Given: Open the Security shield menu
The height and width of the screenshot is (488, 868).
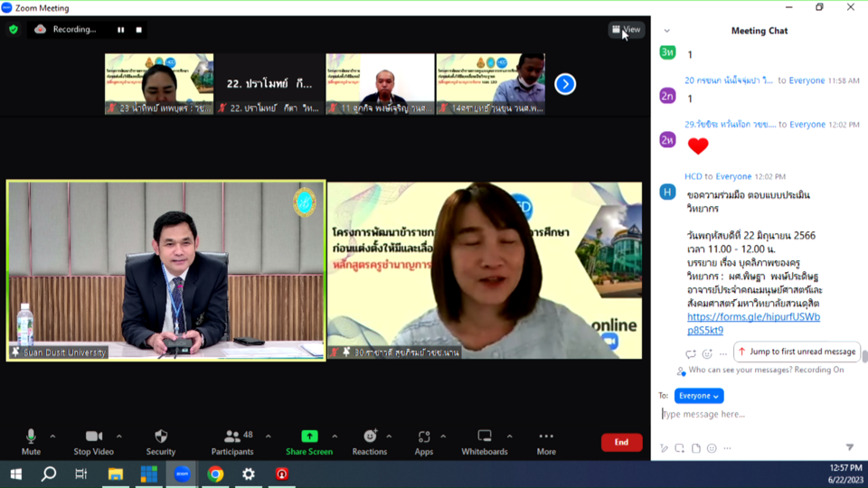Looking at the screenshot, I should coord(161,442).
